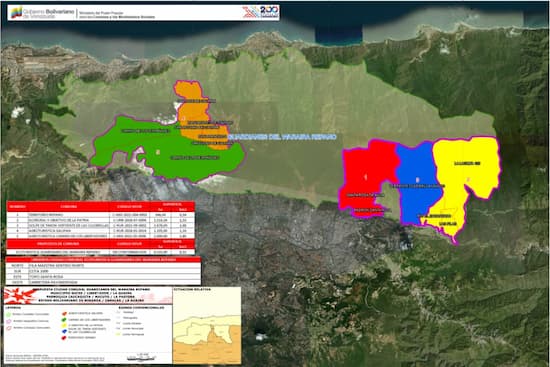Select the orange polygon symbol in the legend

click(64, 314)
